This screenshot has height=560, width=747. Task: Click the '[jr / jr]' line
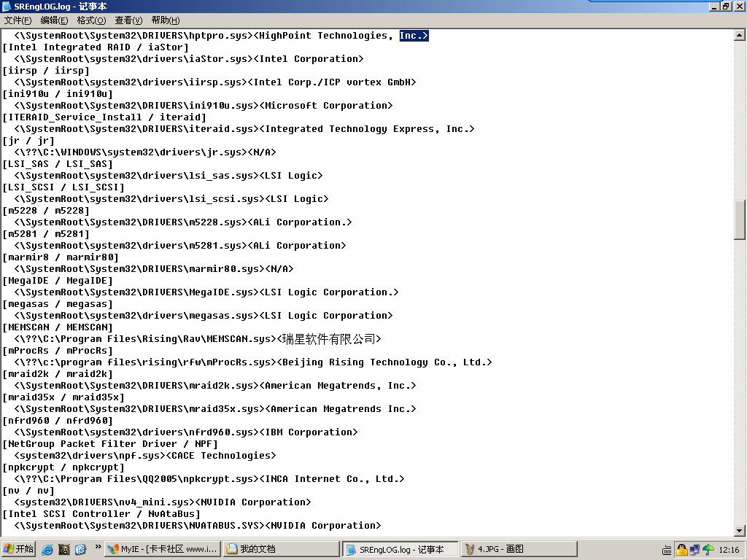(x=28, y=141)
